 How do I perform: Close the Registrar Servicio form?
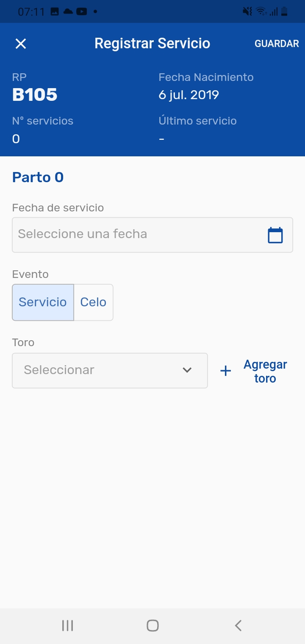(x=21, y=44)
